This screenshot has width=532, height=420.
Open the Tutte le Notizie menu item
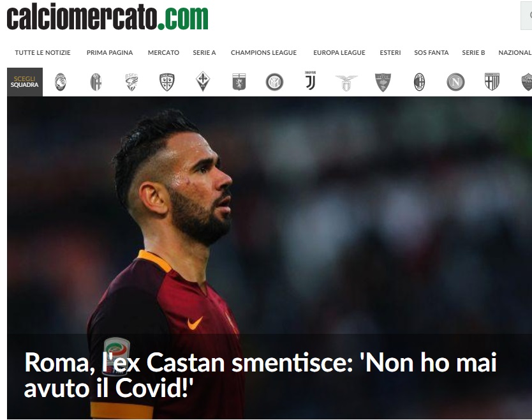43,52
